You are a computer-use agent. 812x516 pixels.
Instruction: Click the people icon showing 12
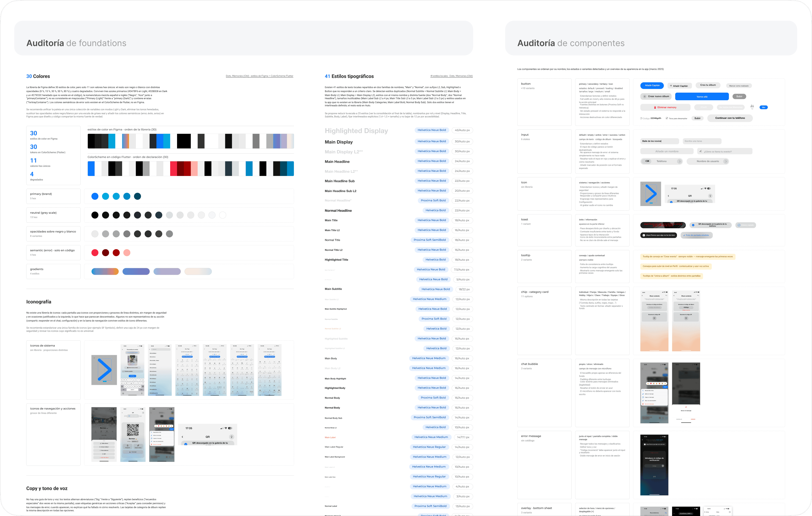click(752, 106)
